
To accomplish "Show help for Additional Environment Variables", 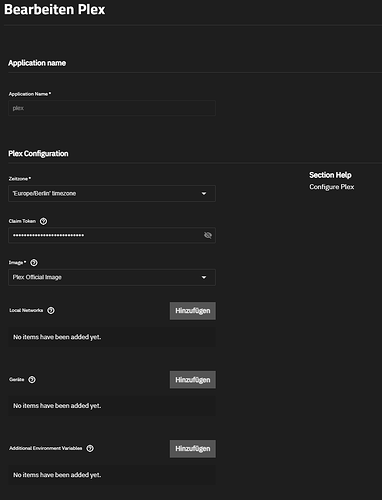I will coord(90,448).
